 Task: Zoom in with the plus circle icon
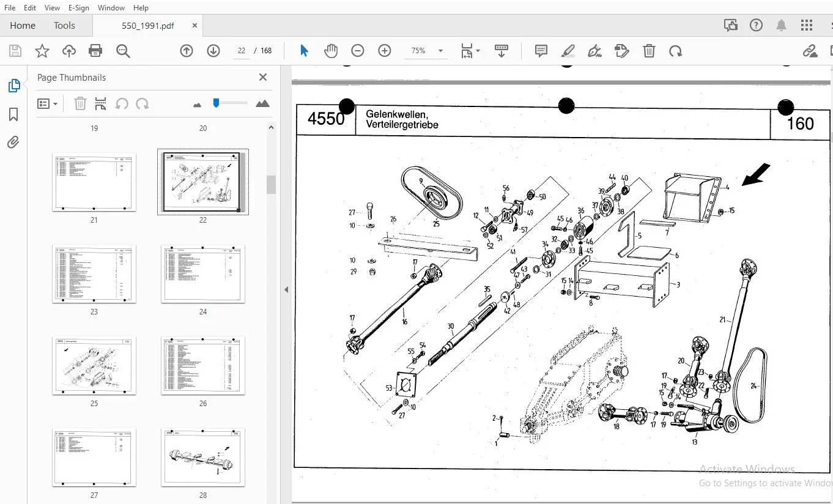pyautogui.click(x=385, y=51)
